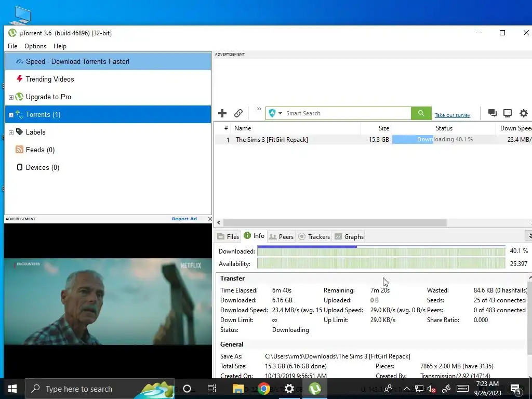Screen dimensions: 532x399
Task: Expand the Labels tree node
Action: (x=11, y=132)
